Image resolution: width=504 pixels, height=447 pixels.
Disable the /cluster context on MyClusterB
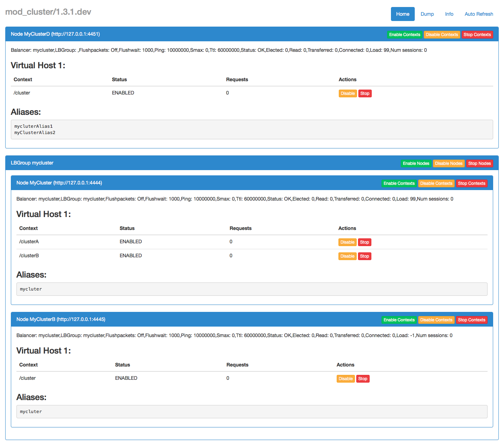pos(345,379)
